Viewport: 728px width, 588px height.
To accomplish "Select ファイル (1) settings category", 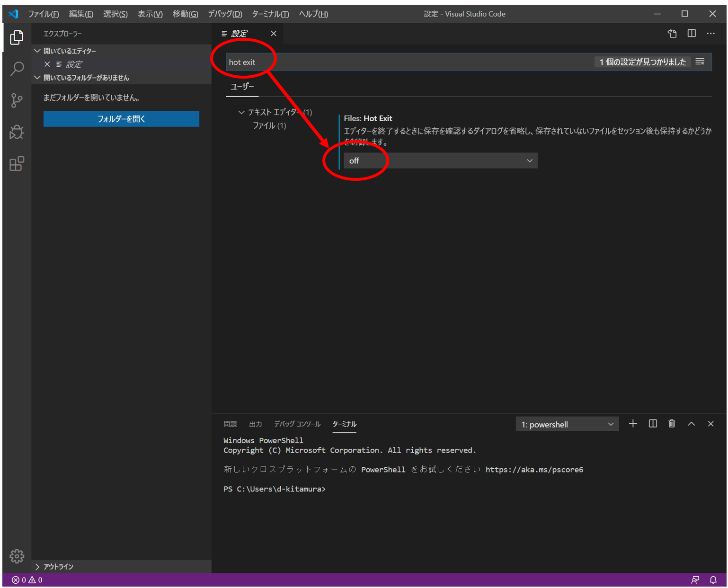I will [269, 125].
